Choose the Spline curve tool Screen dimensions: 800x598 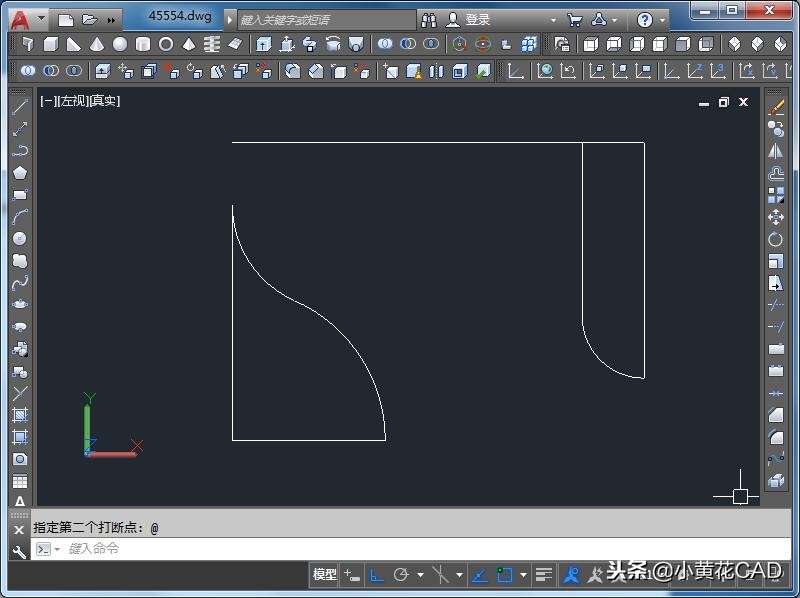coord(19,283)
